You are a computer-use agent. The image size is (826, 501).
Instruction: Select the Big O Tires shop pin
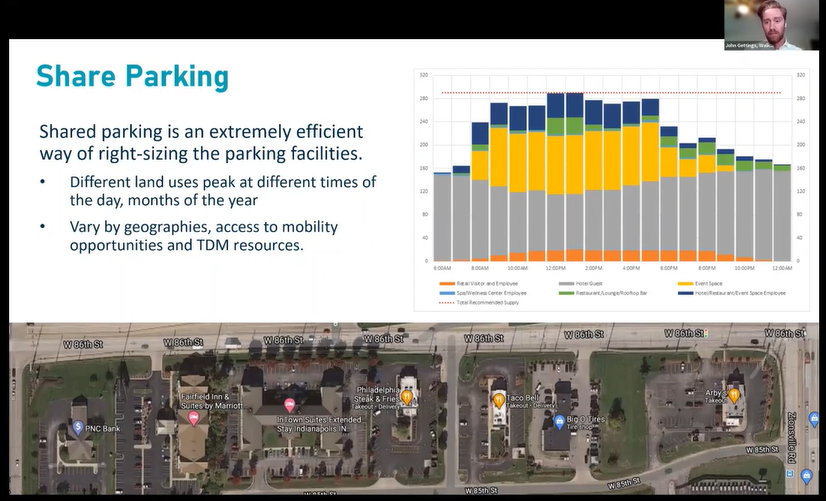tap(559, 421)
